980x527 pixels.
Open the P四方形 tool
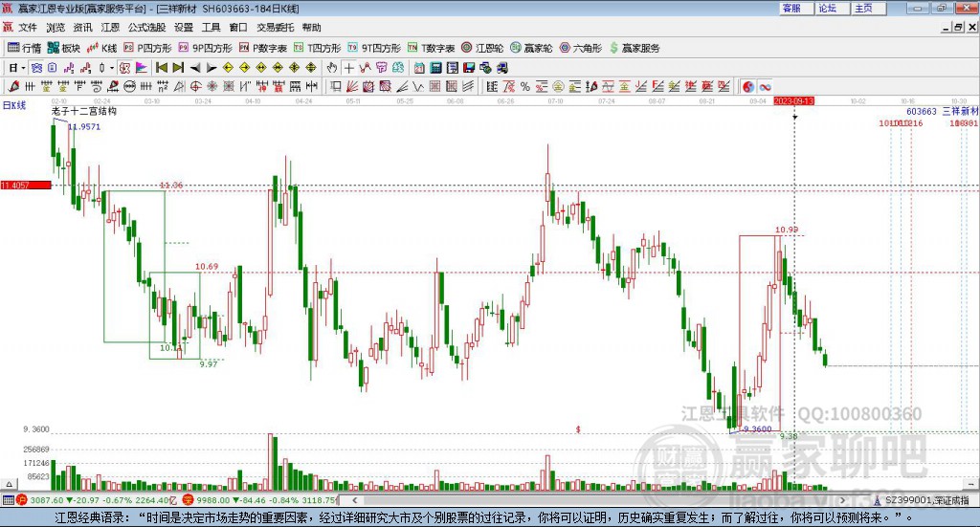click(x=147, y=48)
